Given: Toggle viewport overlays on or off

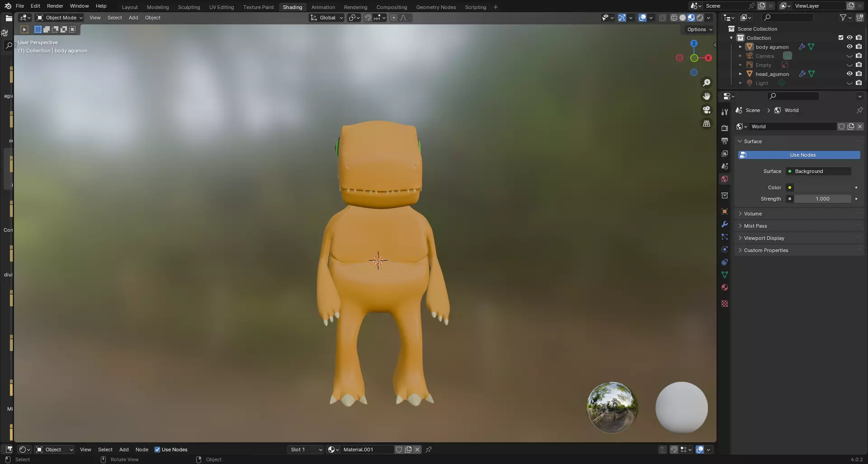Looking at the screenshot, I should [x=642, y=18].
